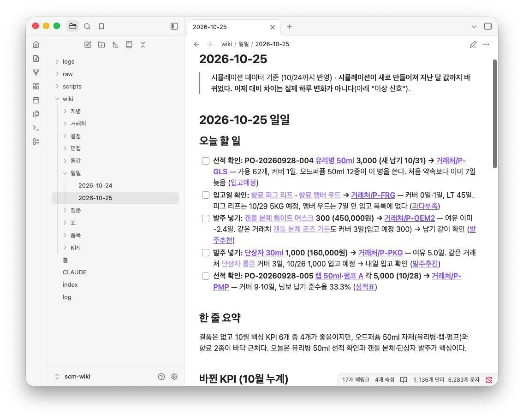The width and height of the screenshot is (523, 420).
Task: Expand the logs folder
Action: [115, 62]
